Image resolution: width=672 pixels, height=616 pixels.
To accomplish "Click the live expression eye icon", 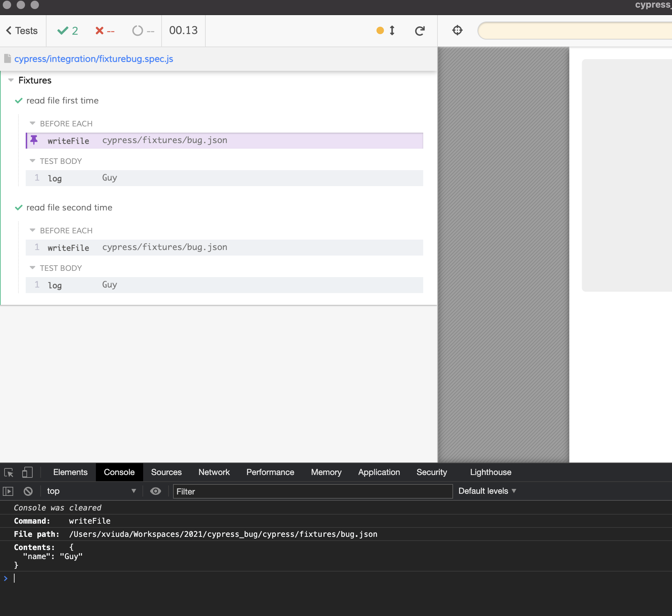I will point(155,491).
